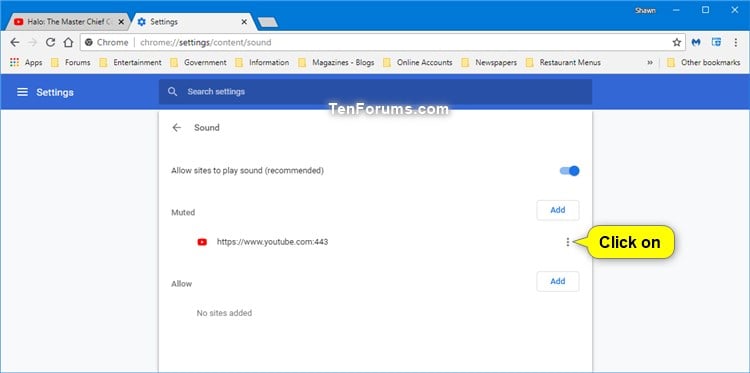This screenshot has height=373, width=750.
Task: Click the Allow section label
Action: point(181,284)
